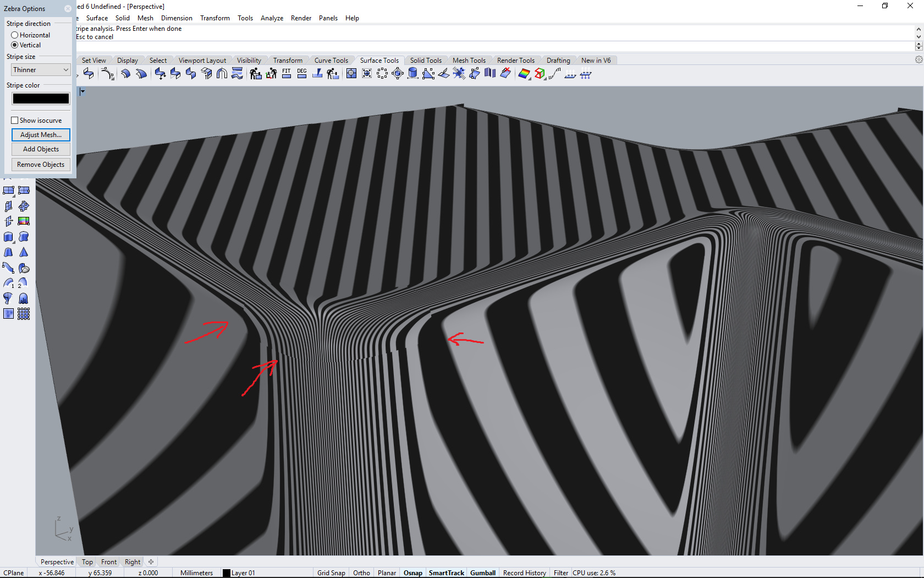Choose Vertical stripe direction
This screenshot has height=578, width=924.
(x=14, y=45)
